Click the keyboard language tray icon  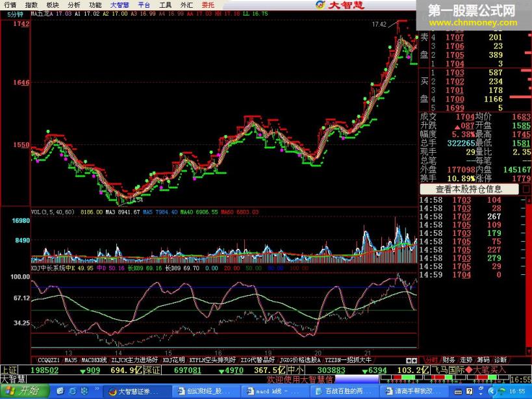[x=458, y=392]
